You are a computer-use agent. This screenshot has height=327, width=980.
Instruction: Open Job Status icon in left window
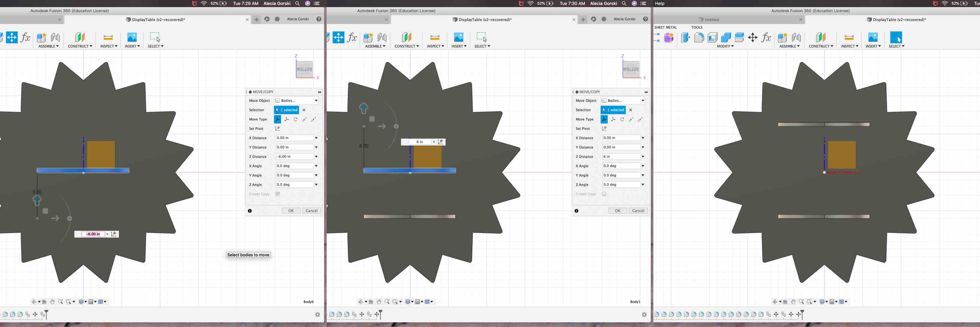pos(277,19)
